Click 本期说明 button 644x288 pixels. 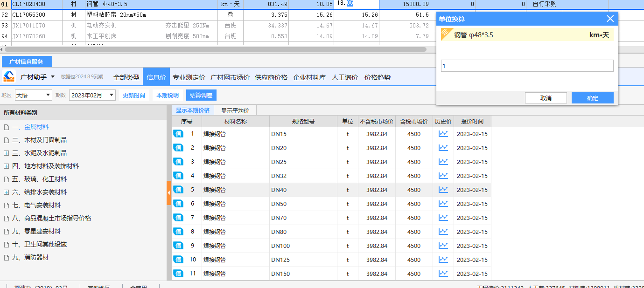[168, 95]
